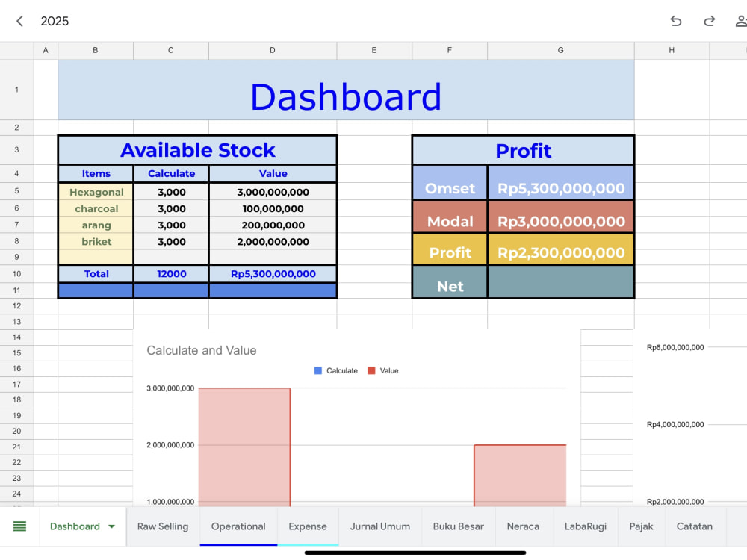This screenshot has width=747, height=560.
Task: Select the Neraca sheet tab
Action: point(523,526)
